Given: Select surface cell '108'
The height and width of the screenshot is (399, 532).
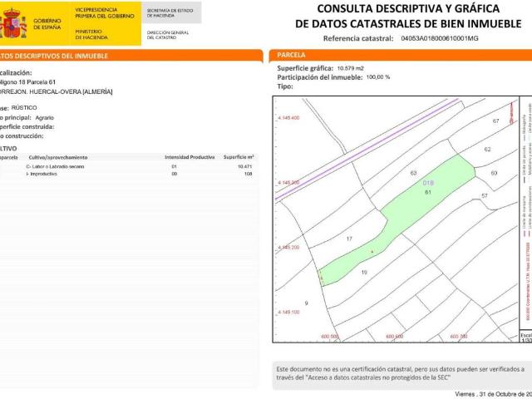Looking at the screenshot, I should pos(249,174).
